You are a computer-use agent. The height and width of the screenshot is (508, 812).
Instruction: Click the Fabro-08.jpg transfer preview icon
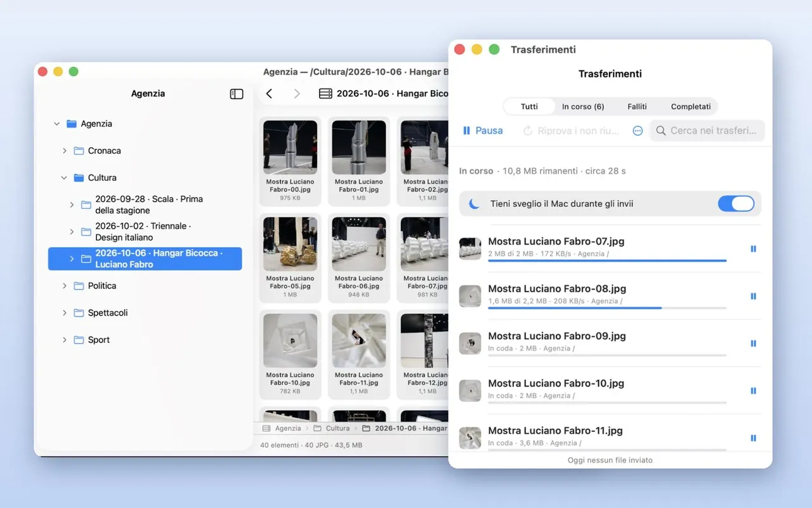[x=470, y=296]
